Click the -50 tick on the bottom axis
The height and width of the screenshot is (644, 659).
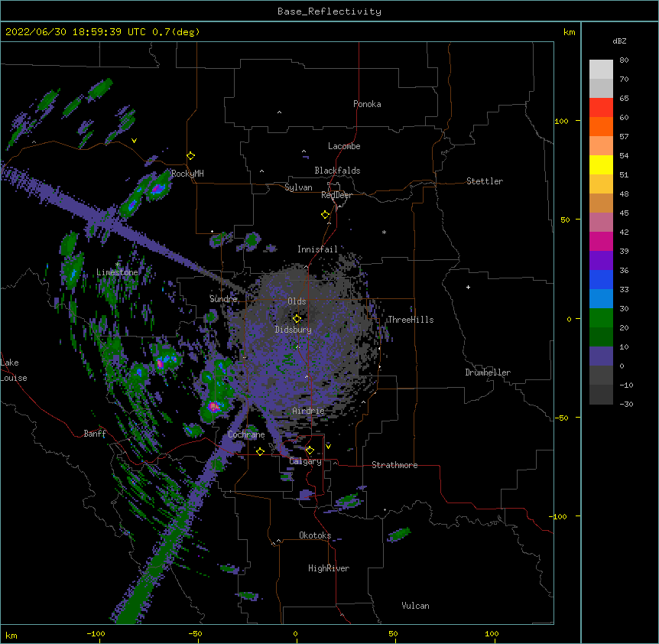click(195, 633)
